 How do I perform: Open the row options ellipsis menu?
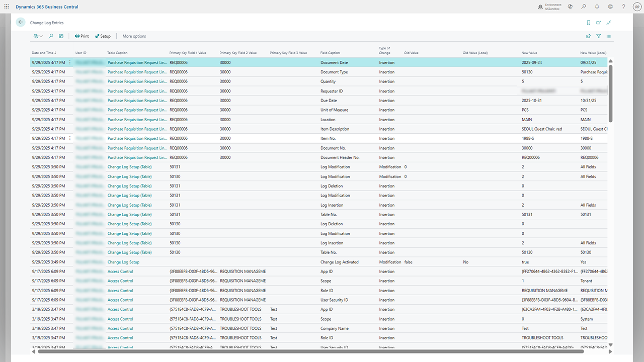pyautogui.click(x=69, y=62)
